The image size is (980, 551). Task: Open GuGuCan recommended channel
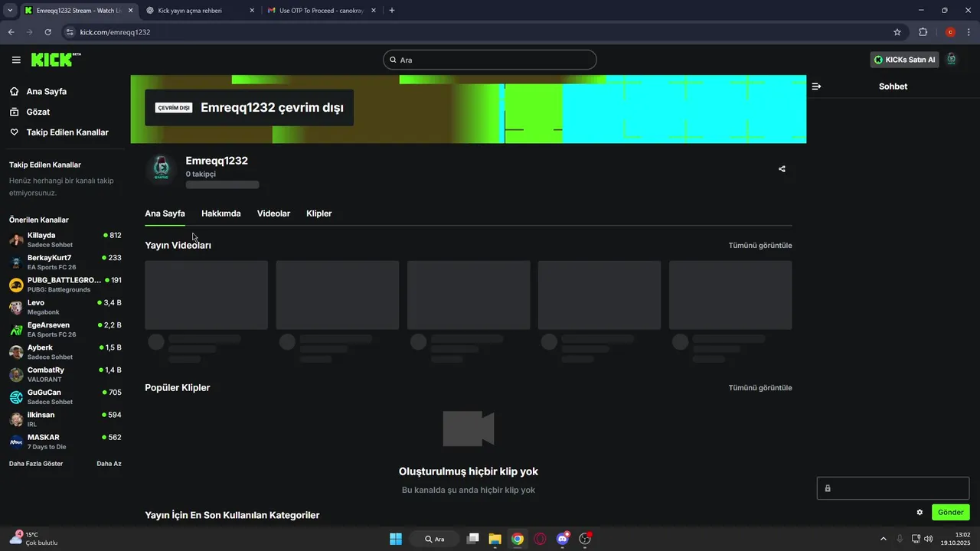(65, 397)
